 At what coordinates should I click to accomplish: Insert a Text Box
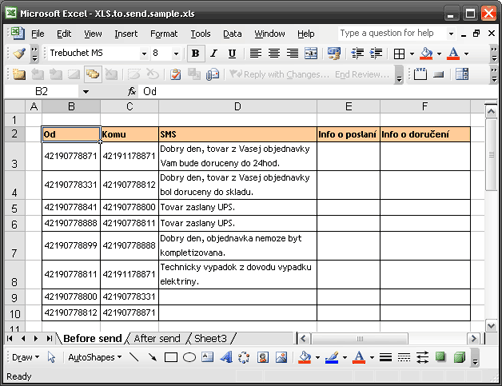point(207,357)
